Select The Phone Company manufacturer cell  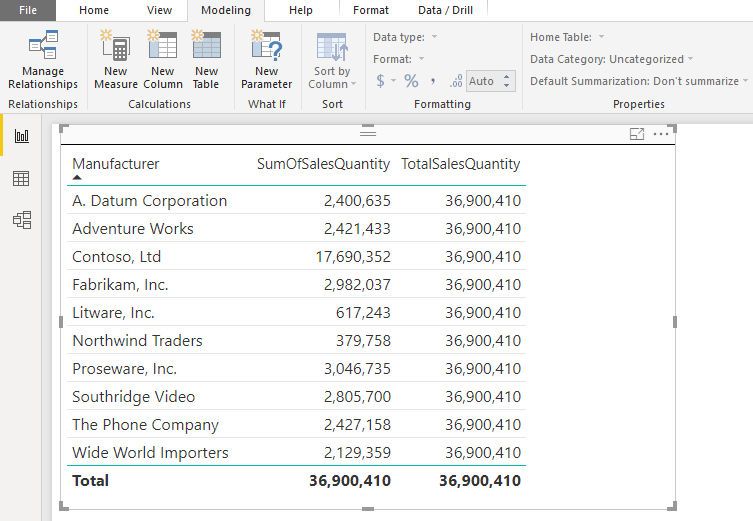coord(145,424)
